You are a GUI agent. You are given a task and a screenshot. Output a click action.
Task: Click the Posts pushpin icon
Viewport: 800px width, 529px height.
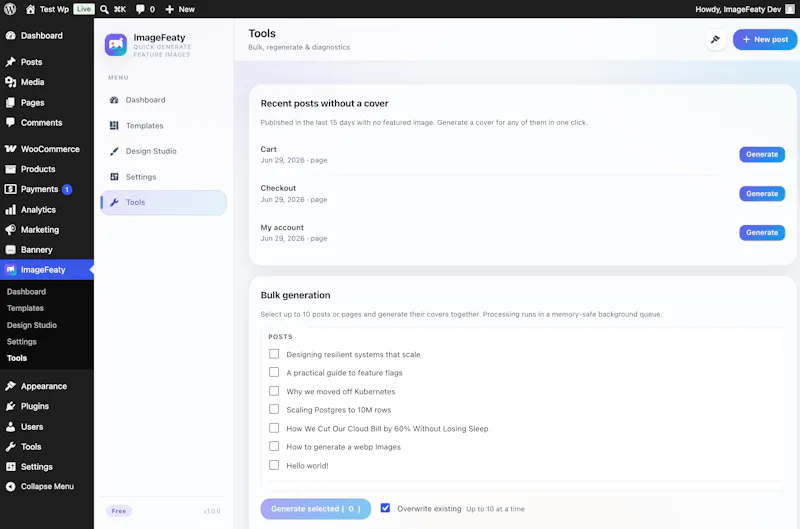coord(11,62)
